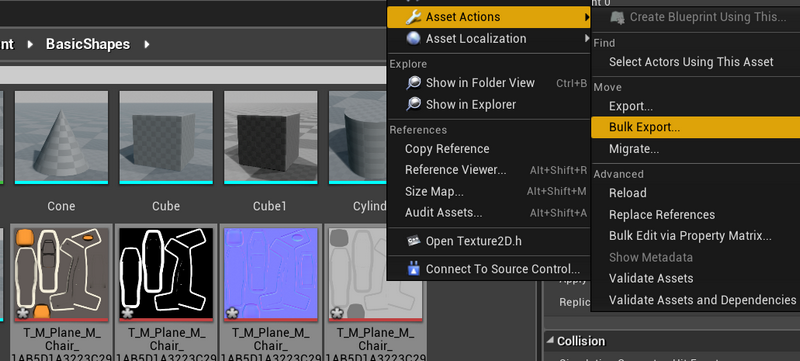Select the purple chair normal map texture
800x361 pixels.
click(x=270, y=274)
